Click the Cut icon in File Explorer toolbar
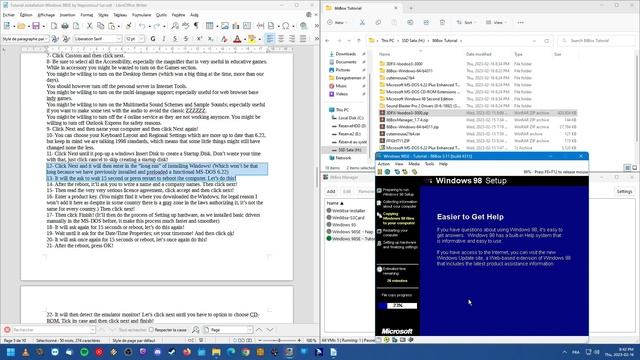Viewport: 640px width, 360px height. pyautogui.click(x=362, y=22)
